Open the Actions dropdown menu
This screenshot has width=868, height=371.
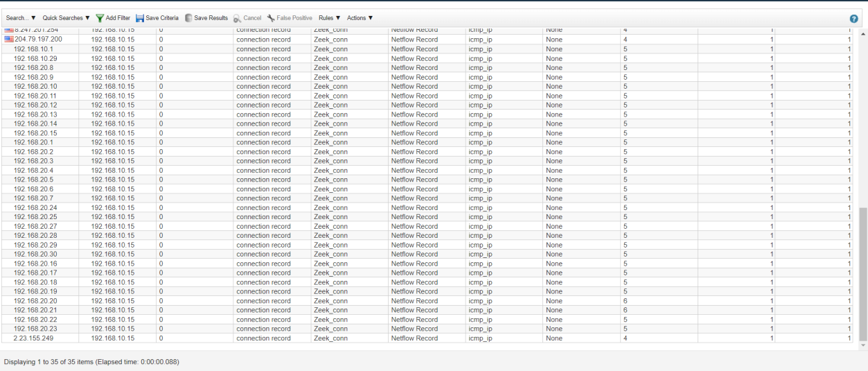360,18
